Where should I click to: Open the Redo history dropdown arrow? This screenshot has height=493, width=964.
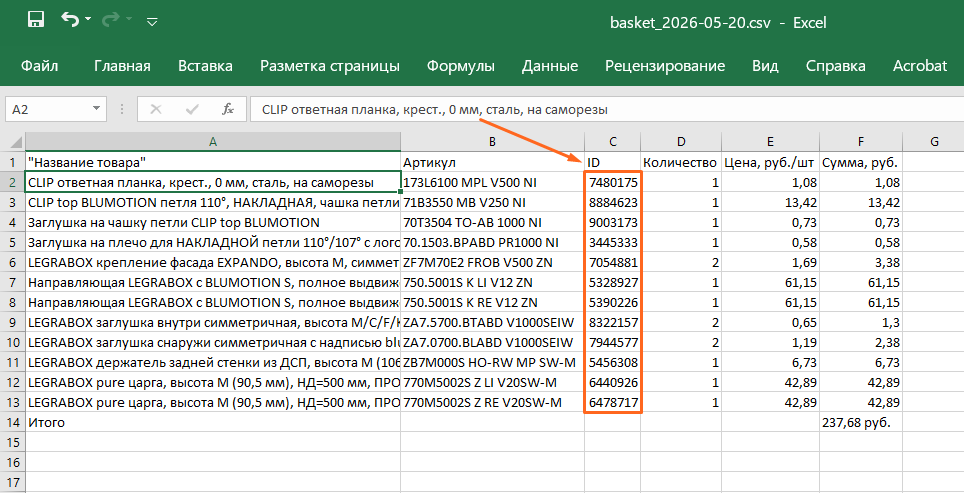128,20
